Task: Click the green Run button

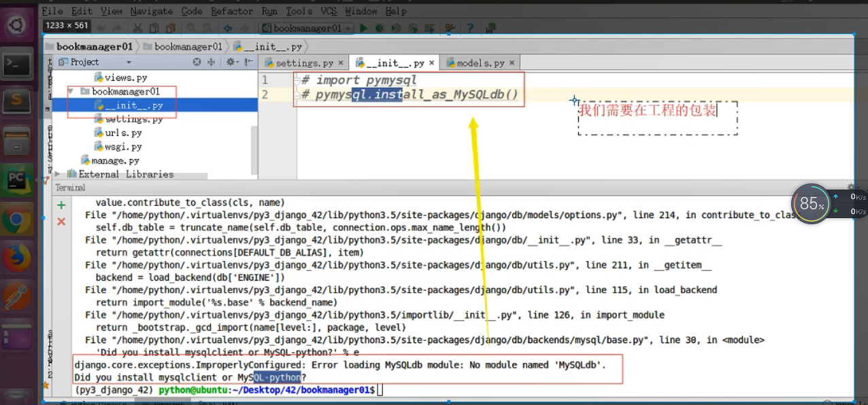Action: tap(364, 29)
